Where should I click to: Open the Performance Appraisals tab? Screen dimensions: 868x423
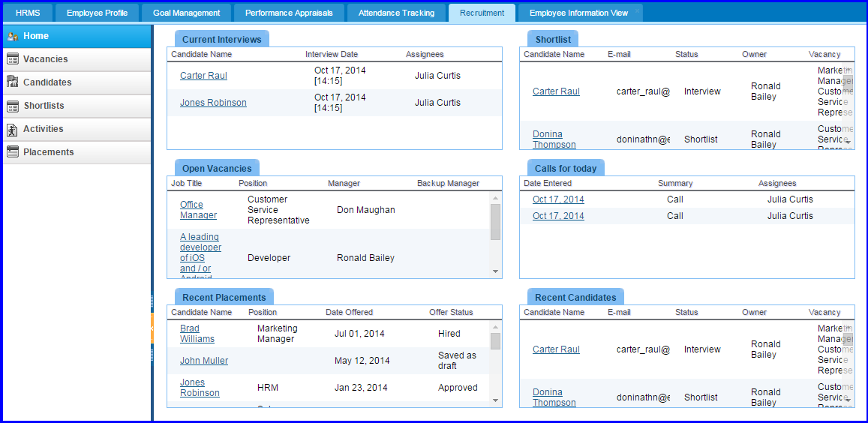(x=289, y=13)
